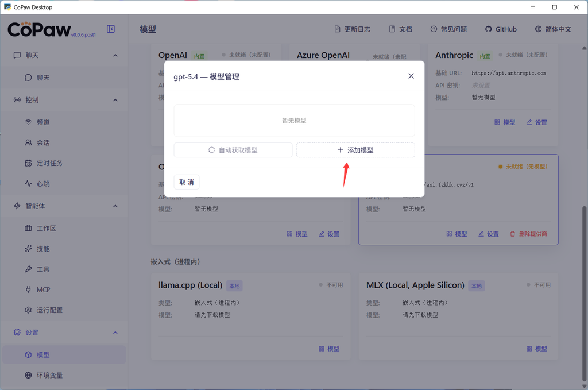Open the 文档 documentation link

(400, 29)
